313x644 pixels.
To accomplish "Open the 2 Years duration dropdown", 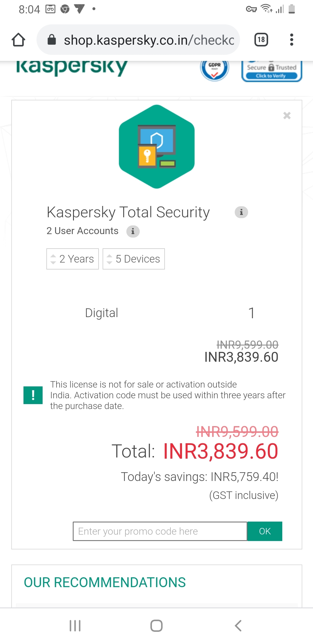I will pos(72,259).
